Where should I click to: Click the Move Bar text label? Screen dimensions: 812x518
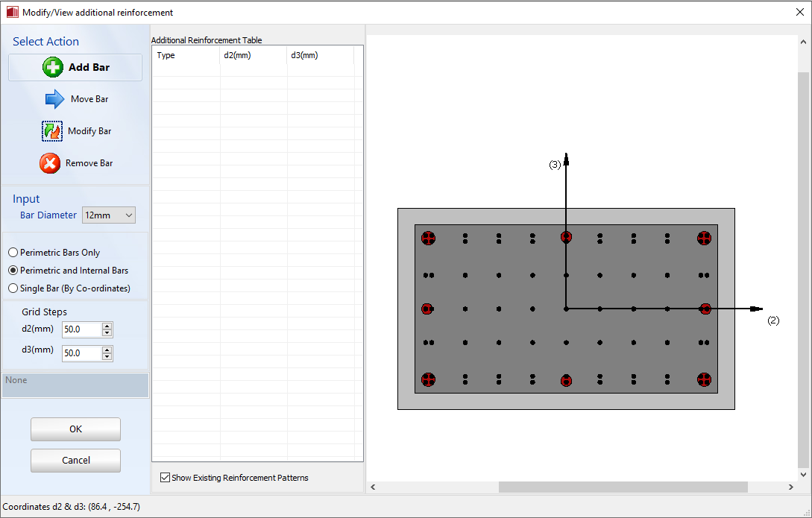coord(89,99)
